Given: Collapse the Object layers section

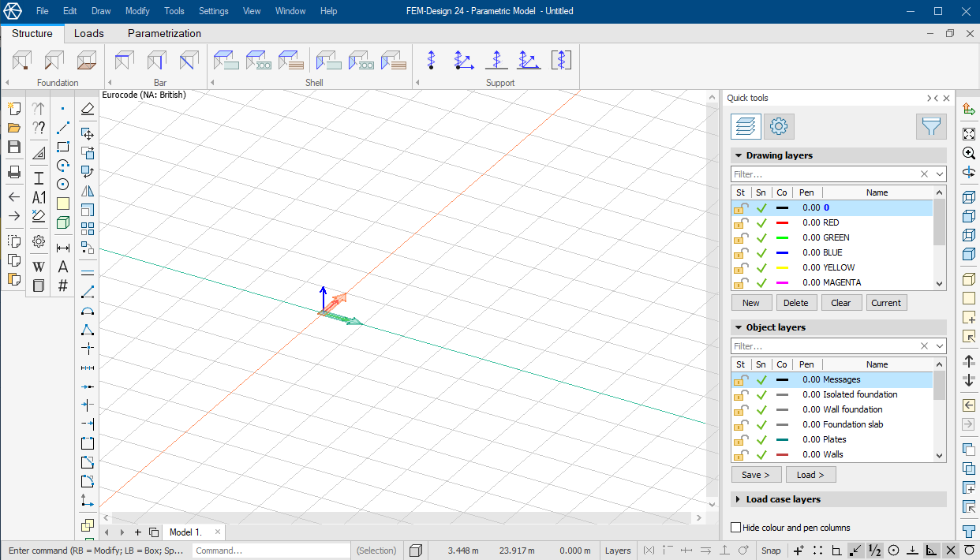Looking at the screenshot, I should coord(739,327).
